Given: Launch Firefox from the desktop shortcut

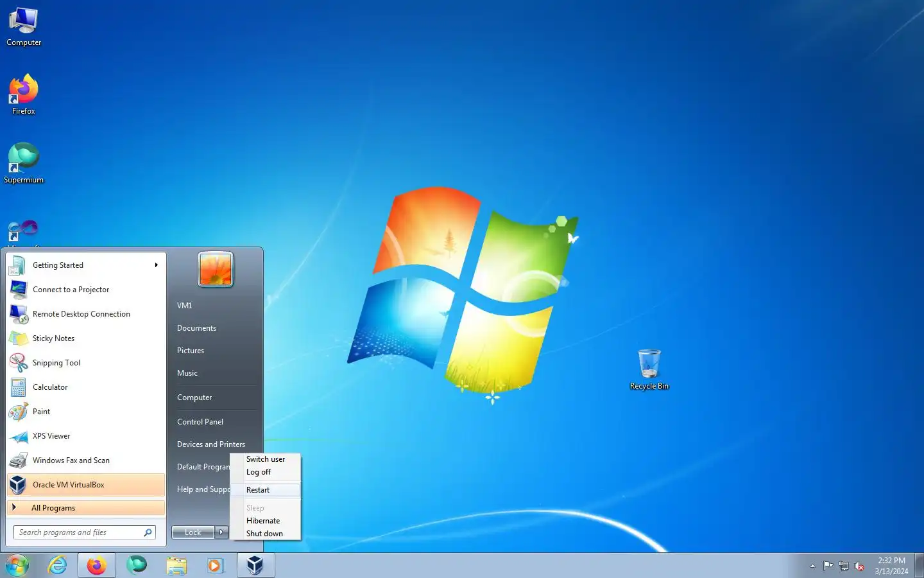Looking at the screenshot, I should pos(24,95).
